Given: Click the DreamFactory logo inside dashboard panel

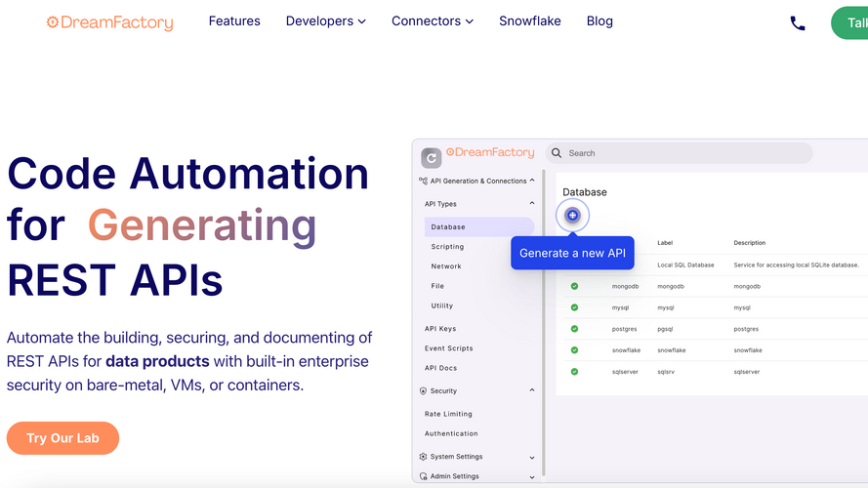Looking at the screenshot, I should coord(490,152).
